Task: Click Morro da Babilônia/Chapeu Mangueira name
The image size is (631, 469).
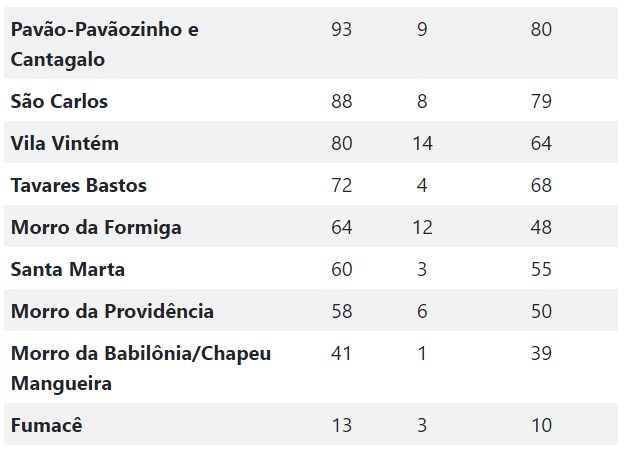Action: [141, 368]
